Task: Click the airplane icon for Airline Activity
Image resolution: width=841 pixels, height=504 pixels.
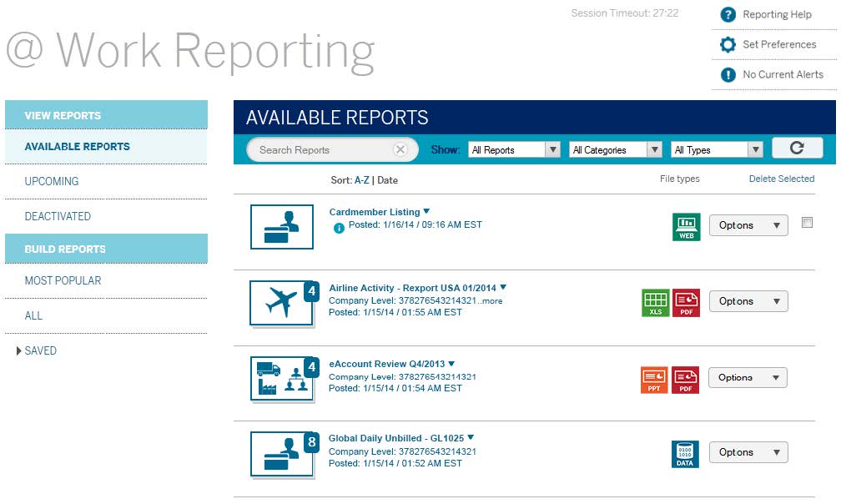Action: (x=281, y=302)
